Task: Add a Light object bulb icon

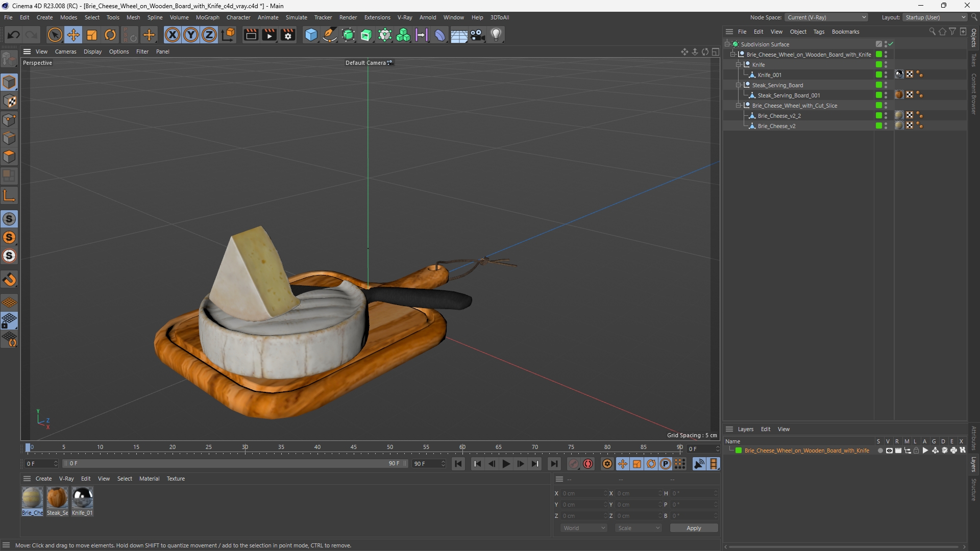Action: [497, 35]
